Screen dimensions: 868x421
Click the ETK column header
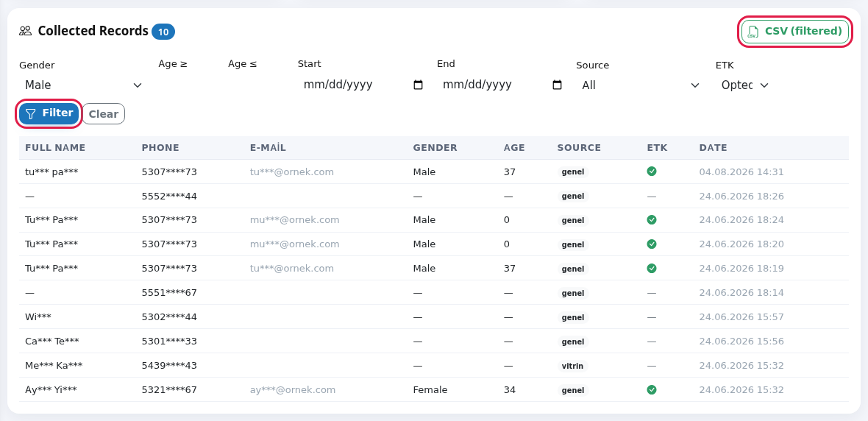tap(657, 148)
